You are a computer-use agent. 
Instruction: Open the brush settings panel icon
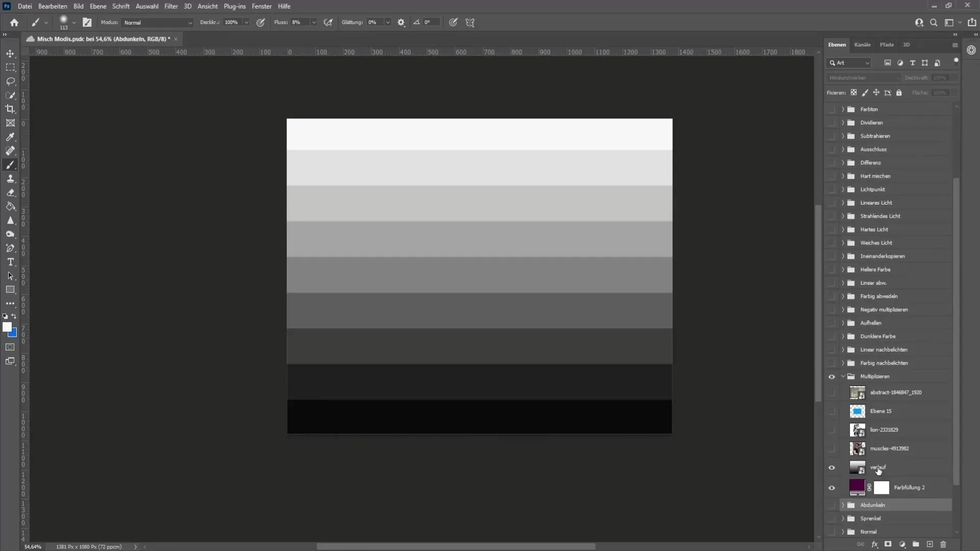(87, 22)
